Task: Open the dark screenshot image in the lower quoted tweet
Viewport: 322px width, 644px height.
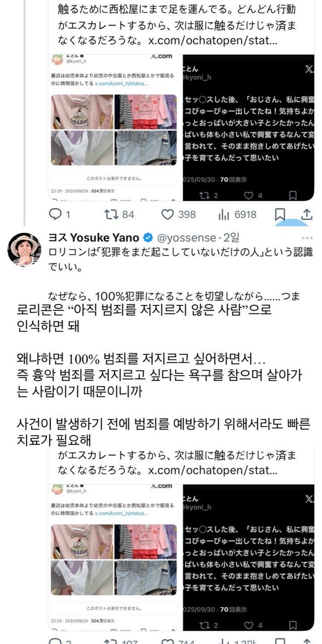Action: pos(248,557)
